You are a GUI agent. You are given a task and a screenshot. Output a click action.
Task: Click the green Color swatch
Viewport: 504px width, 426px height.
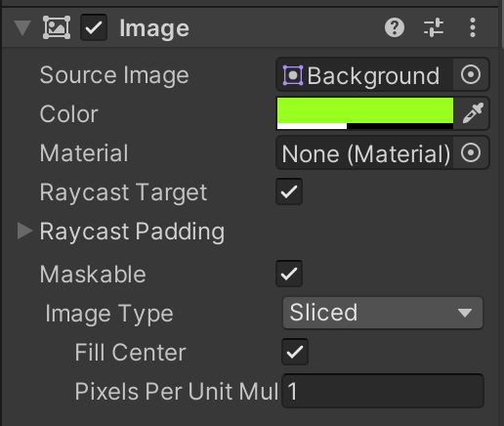tap(365, 113)
